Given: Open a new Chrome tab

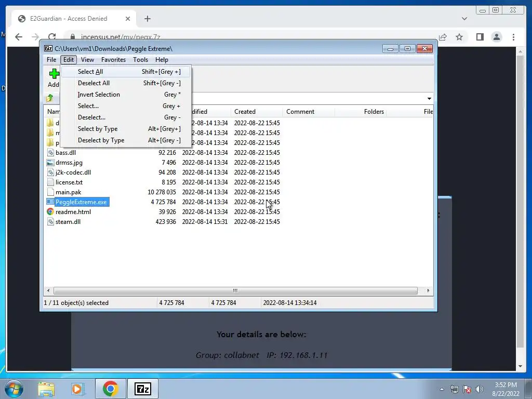Looking at the screenshot, I should pyautogui.click(x=147, y=19).
